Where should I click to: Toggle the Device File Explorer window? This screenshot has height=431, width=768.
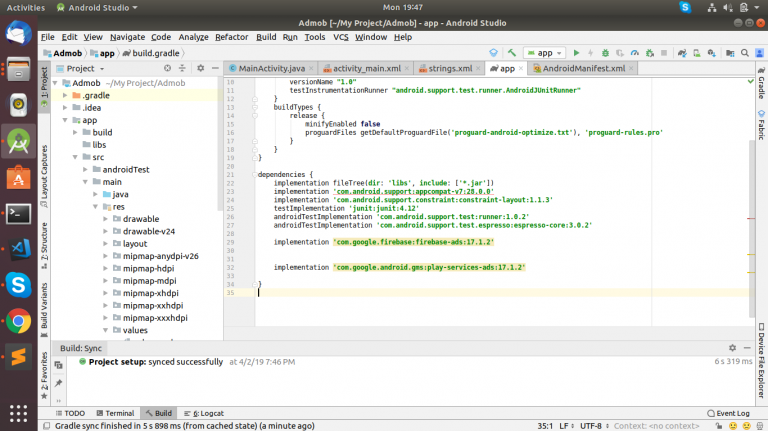tap(762, 360)
